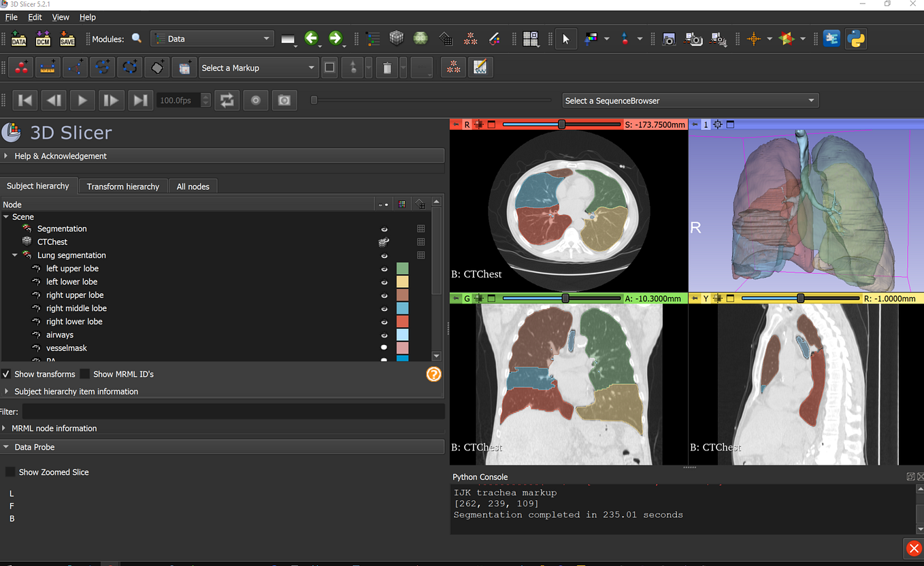Select the ruler markup placement icon
This screenshot has width=924, height=566.
coord(48,67)
